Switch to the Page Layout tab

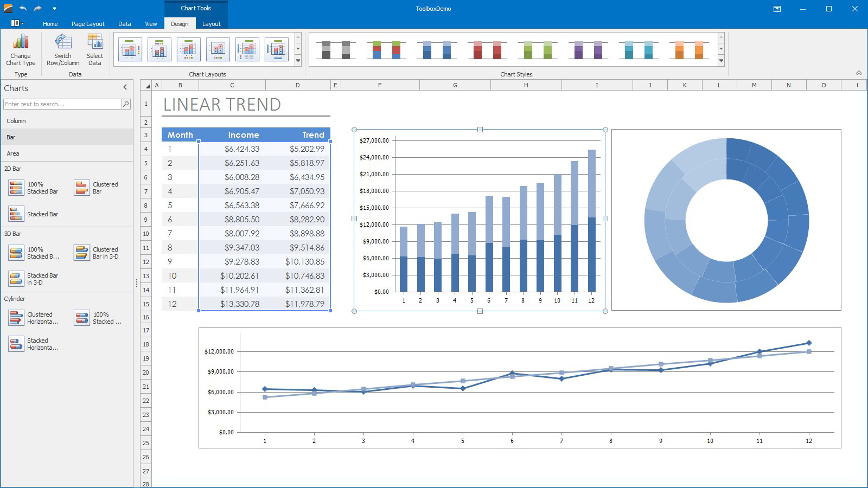point(88,24)
